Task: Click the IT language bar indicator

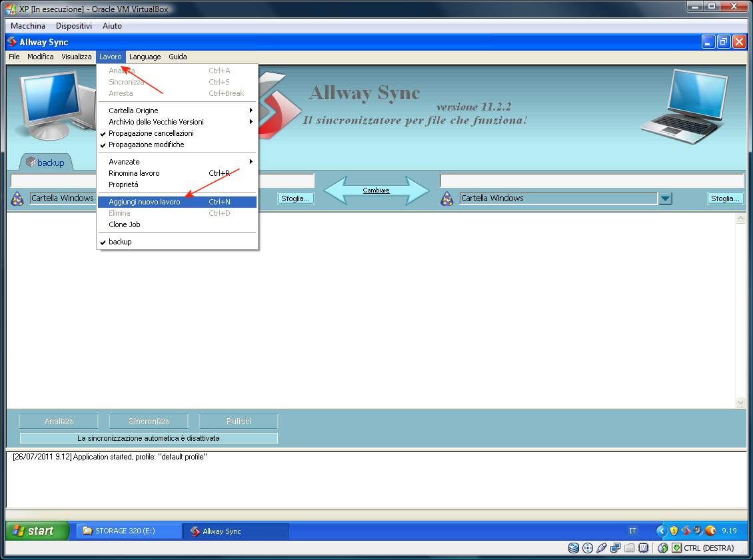Action: [632, 531]
